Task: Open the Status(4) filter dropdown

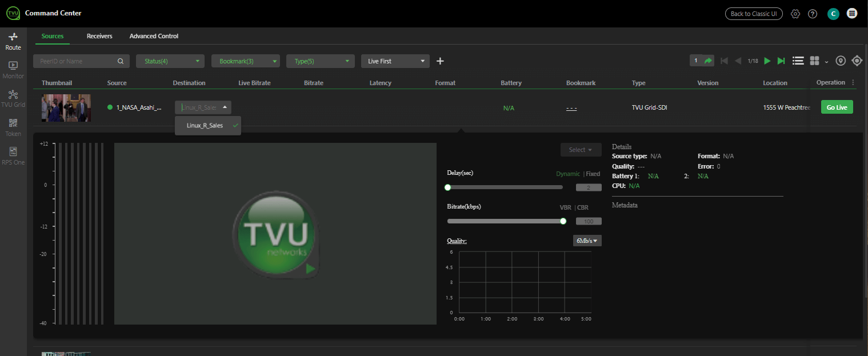Action: click(x=170, y=61)
